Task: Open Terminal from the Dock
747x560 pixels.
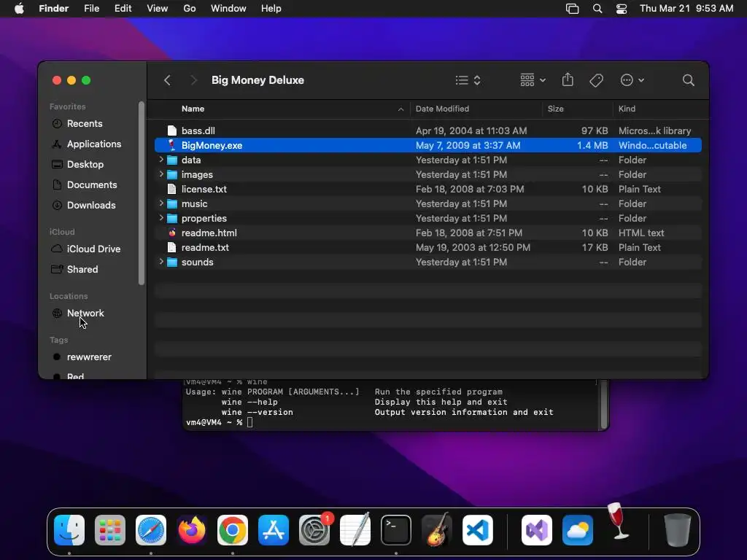Action: click(x=396, y=530)
